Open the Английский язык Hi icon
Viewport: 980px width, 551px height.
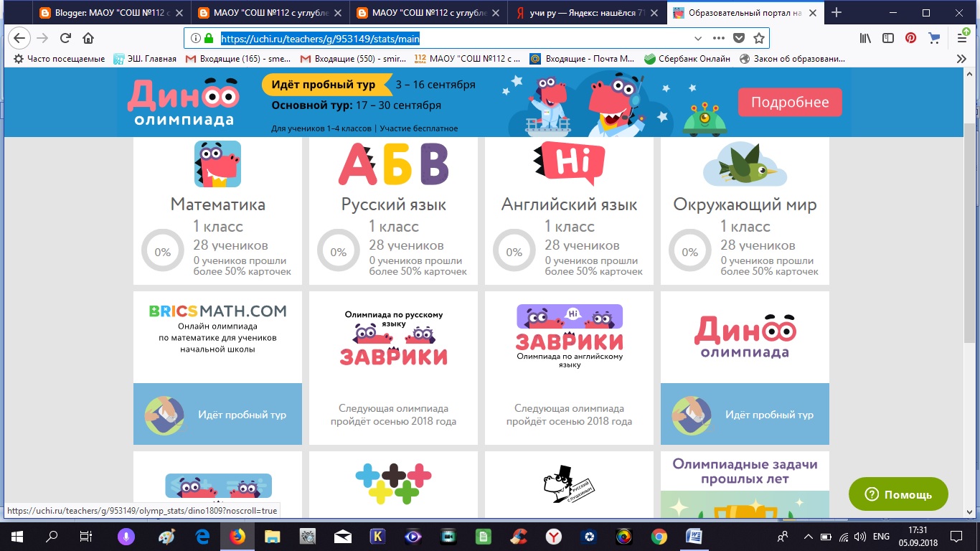[569, 164]
